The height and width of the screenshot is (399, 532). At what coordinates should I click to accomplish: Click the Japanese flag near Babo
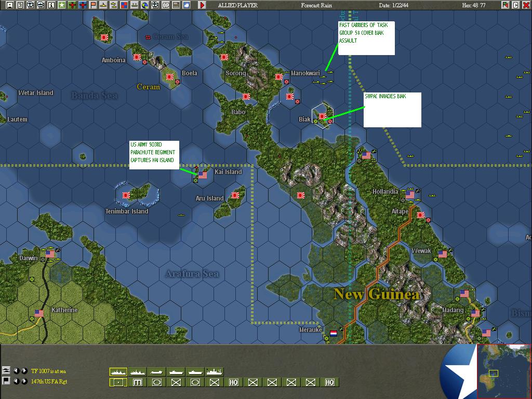(x=246, y=96)
